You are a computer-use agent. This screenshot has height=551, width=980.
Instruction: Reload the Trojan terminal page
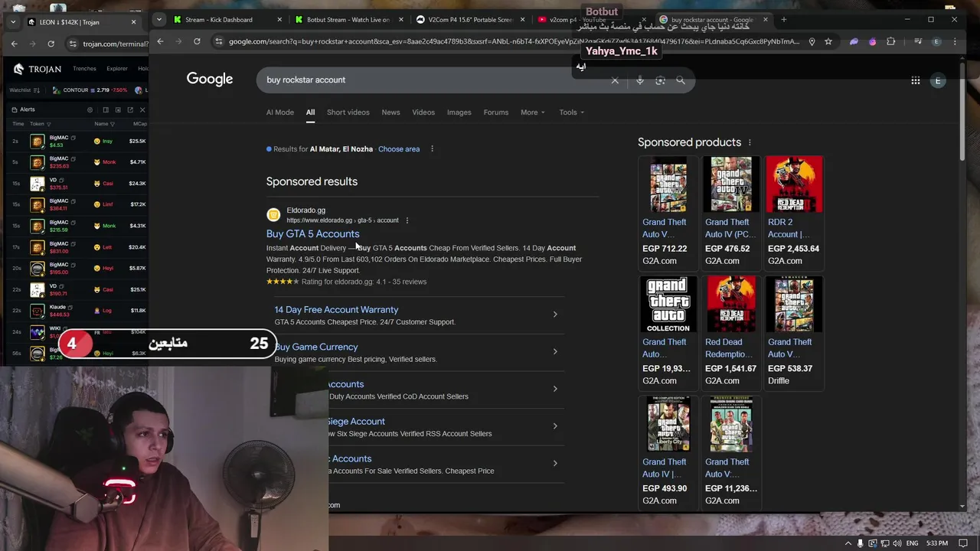[x=51, y=44]
